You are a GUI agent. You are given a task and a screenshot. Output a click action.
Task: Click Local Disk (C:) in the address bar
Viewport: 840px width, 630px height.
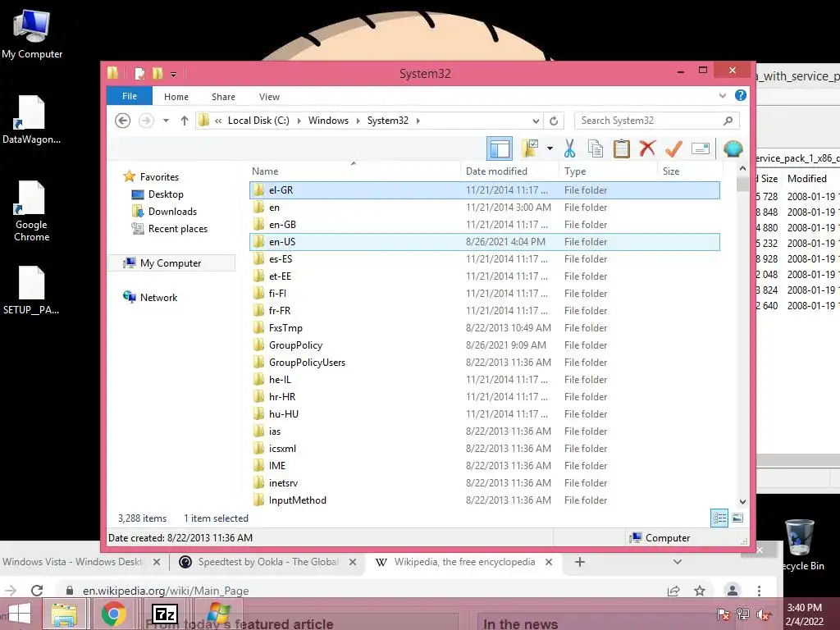coord(258,121)
